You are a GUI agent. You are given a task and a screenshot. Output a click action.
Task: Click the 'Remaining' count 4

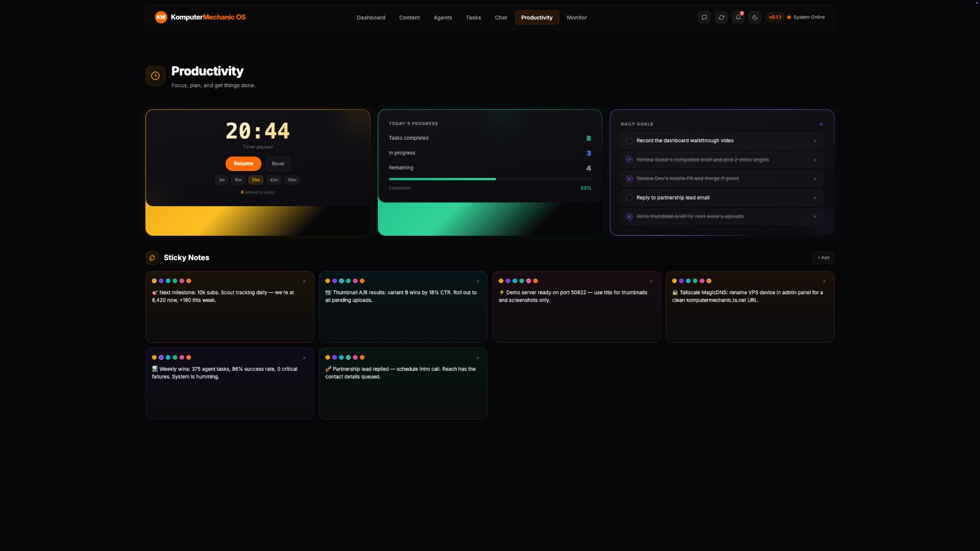(589, 168)
